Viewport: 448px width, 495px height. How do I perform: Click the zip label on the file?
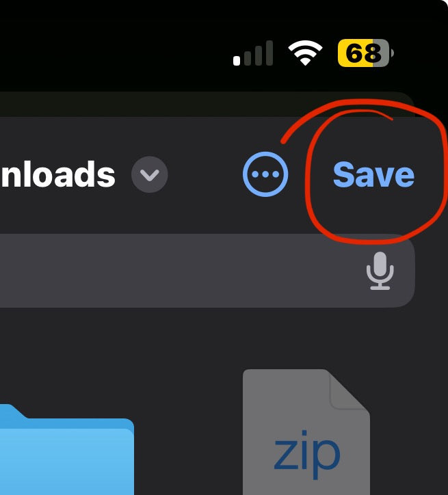(x=307, y=454)
